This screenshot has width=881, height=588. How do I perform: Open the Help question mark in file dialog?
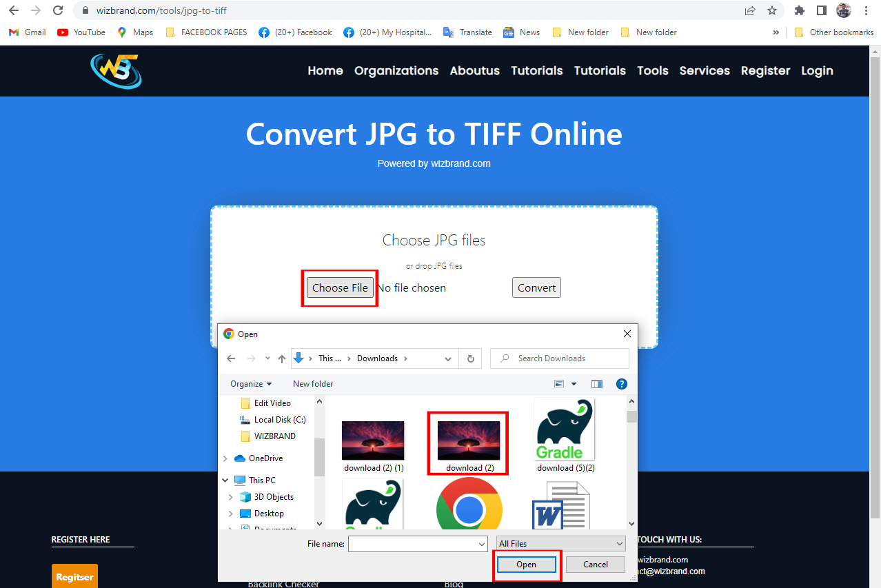tap(621, 384)
